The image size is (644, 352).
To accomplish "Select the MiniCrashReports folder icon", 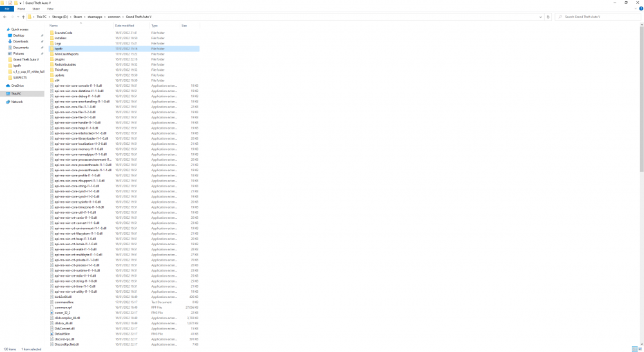I will 52,54.
